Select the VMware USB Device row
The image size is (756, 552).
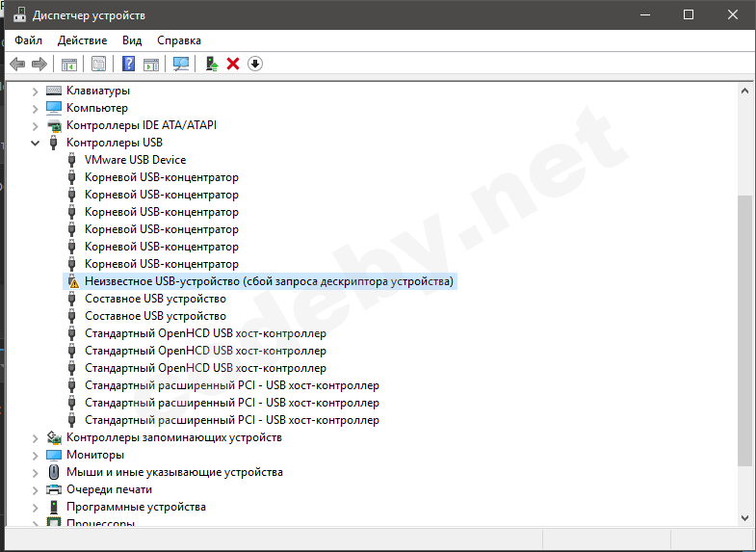point(135,160)
